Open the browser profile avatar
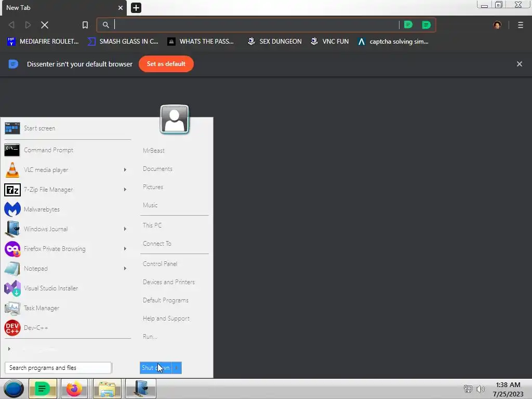The height and width of the screenshot is (399, 532). point(497,25)
